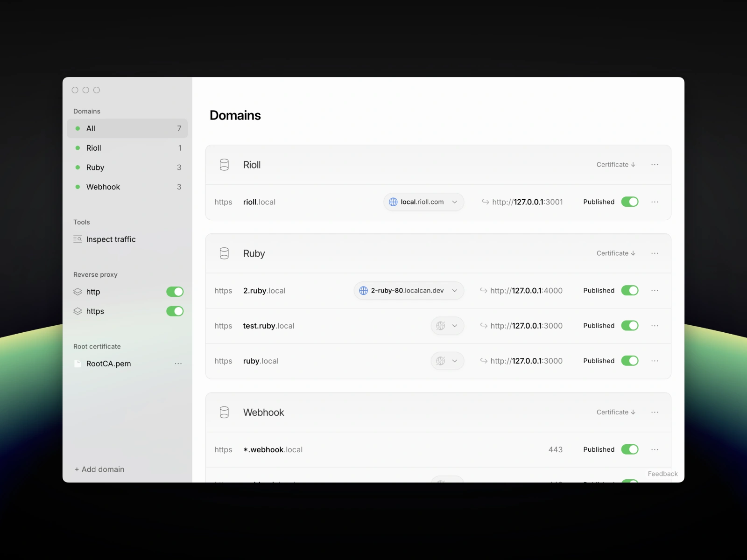Image resolution: width=747 pixels, height=560 pixels.
Task: Open the Certificate download for Webhook
Action: click(616, 412)
